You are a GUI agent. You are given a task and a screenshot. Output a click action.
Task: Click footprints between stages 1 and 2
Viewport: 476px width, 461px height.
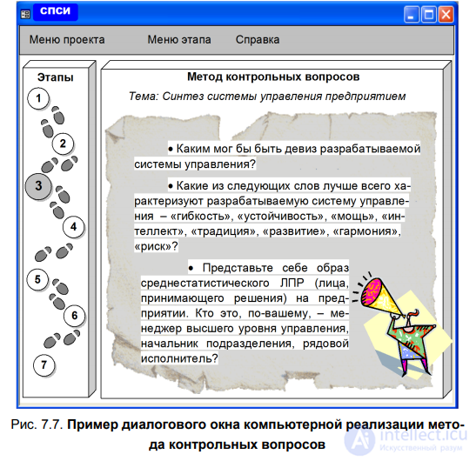pyautogui.click(x=52, y=122)
